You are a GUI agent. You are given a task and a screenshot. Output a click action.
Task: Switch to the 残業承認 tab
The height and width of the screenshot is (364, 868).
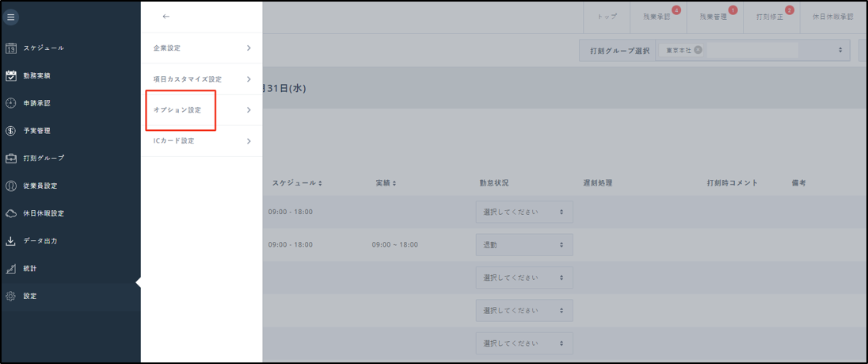657,17
